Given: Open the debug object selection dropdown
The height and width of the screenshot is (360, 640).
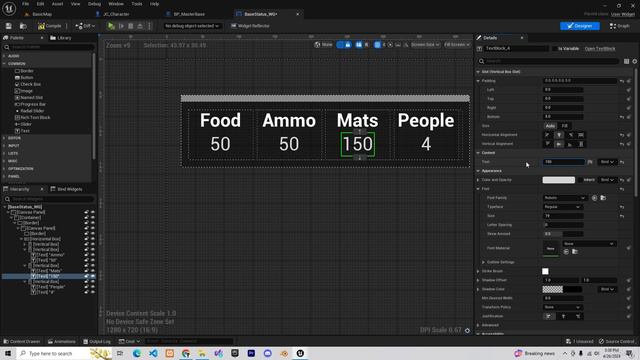Looking at the screenshot, I should tap(192, 26).
